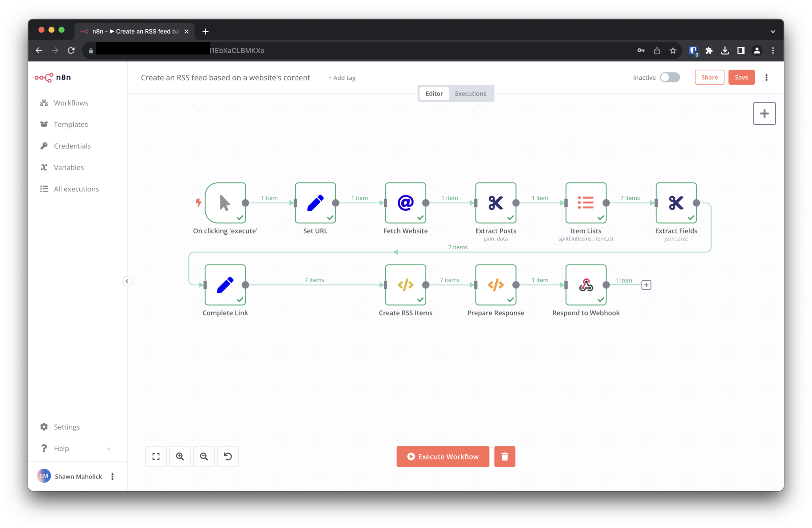Toggle the Inactive workflow switch

[670, 77]
